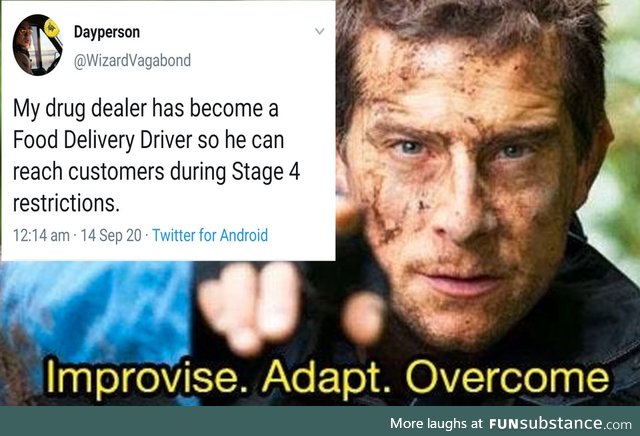Click the "Stage 4" phrase in tweet
640x436 pixels.
pyautogui.click(x=266, y=172)
